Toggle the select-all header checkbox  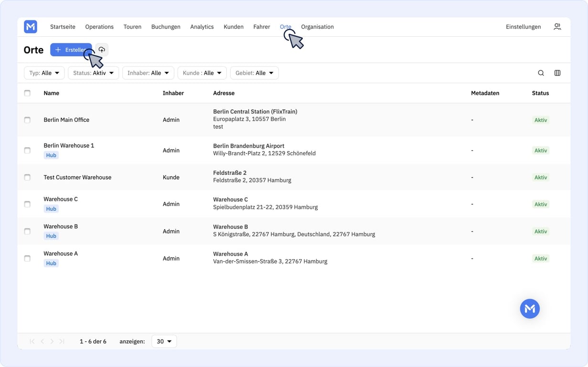pos(27,93)
